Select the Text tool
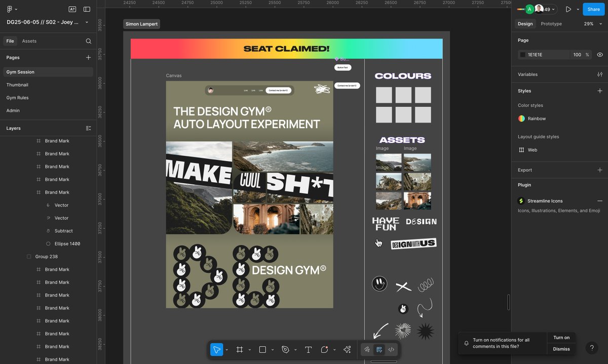Image resolution: width=608 pixels, height=364 pixels. pyautogui.click(x=308, y=349)
